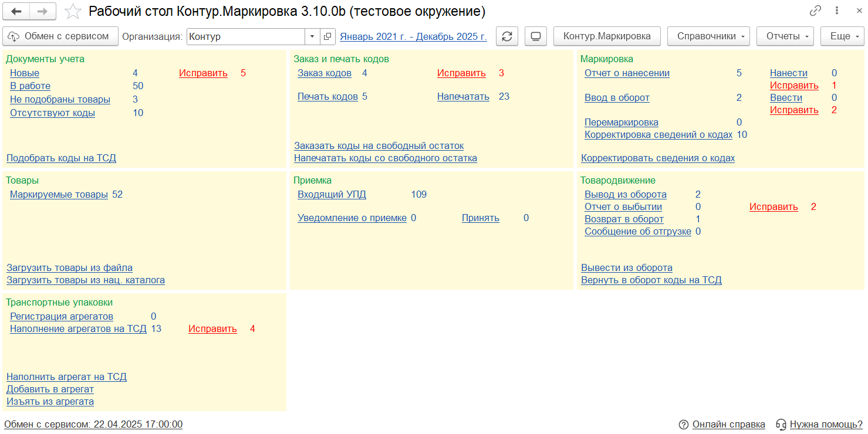Click Вывести из оборота link
The height and width of the screenshot is (434, 868).
point(627,267)
